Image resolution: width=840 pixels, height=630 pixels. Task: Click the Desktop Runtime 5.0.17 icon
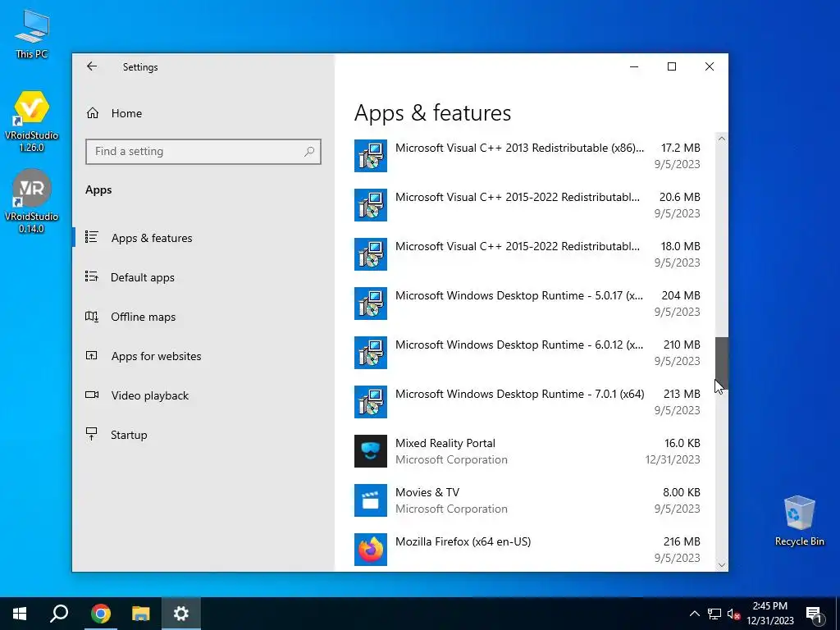coord(371,304)
